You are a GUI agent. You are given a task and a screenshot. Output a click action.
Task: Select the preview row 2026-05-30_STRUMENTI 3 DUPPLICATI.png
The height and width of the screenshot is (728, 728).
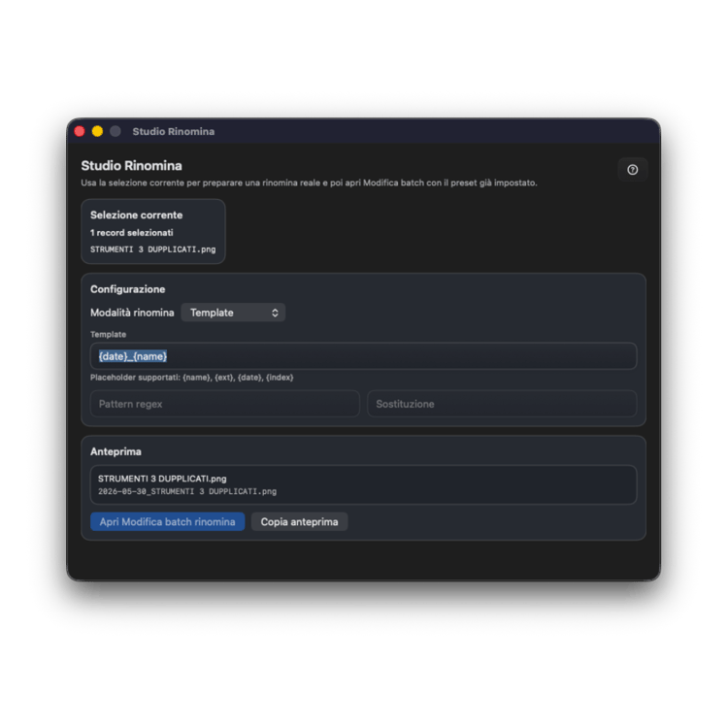click(187, 492)
